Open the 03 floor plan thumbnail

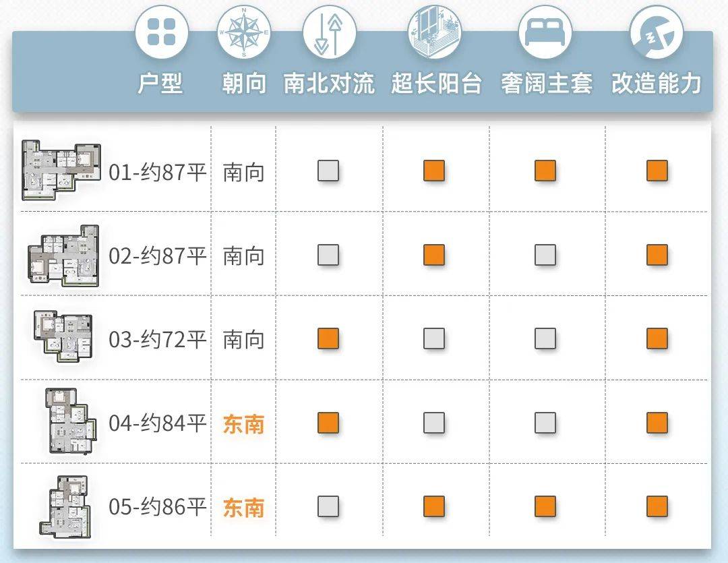(x=63, y=336)
